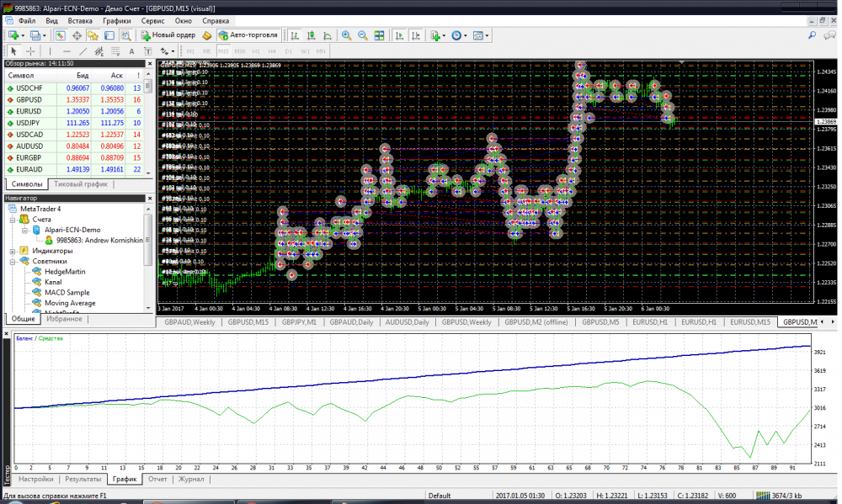Select the text label tool

[x=147, y=51]
